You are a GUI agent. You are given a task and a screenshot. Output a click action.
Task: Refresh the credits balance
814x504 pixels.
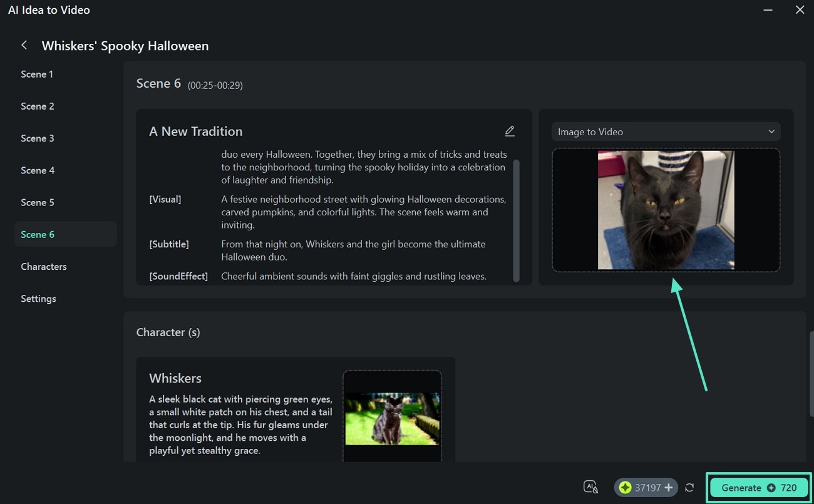(x=689, y=488)
